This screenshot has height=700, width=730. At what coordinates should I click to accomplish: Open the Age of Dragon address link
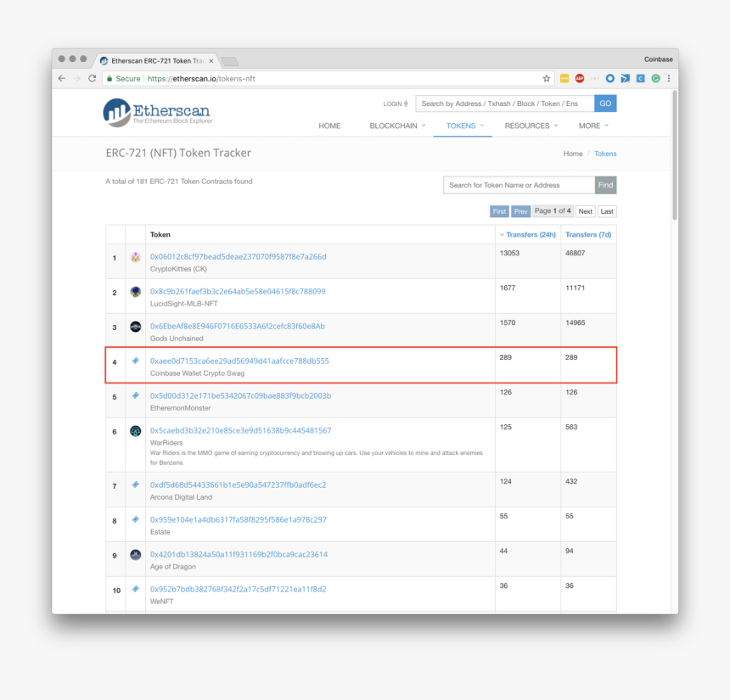239,554
